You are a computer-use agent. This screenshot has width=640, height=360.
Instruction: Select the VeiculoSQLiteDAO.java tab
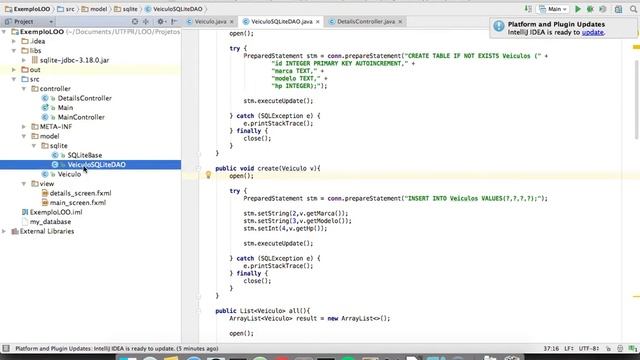pos(282,22)
